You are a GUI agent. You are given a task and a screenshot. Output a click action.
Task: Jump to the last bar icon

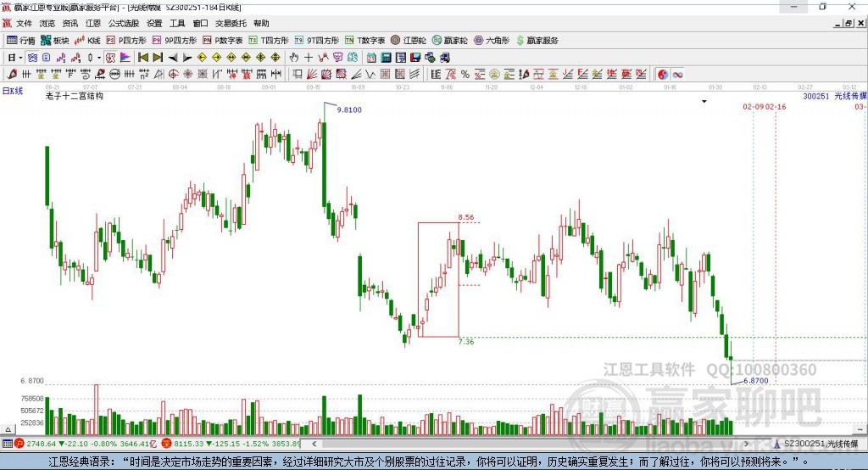pos(158,58)
